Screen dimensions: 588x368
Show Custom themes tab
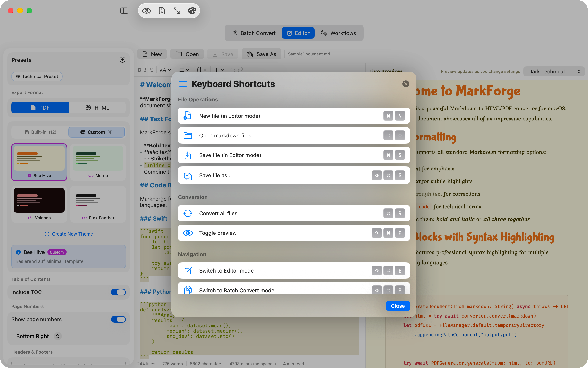coord(96,132)
